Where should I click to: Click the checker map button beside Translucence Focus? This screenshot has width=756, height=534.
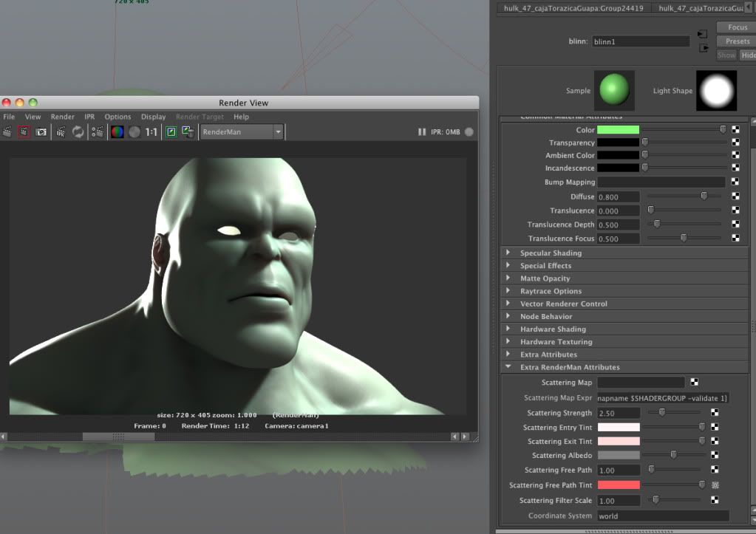coord(735,239)
